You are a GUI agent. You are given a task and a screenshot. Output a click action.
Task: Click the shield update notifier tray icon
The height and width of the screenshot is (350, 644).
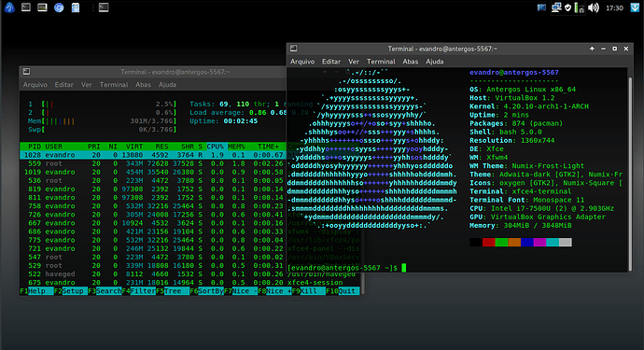click(x=568, y=7)
